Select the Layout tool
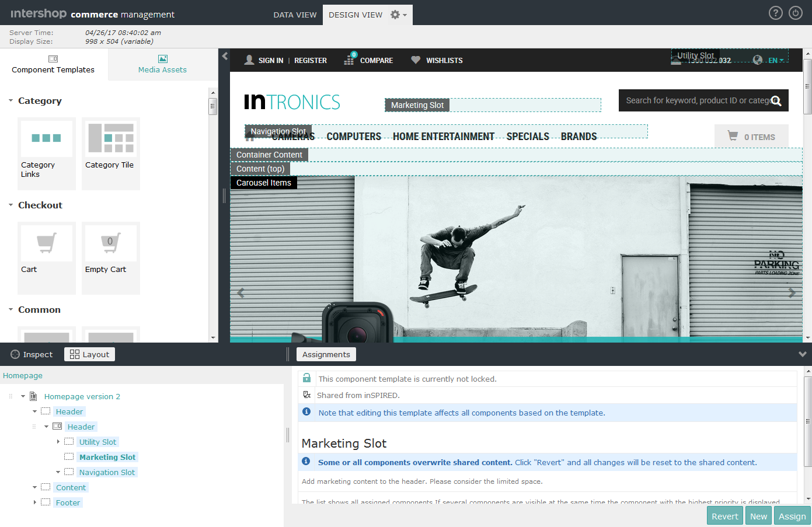 point(89,354)
